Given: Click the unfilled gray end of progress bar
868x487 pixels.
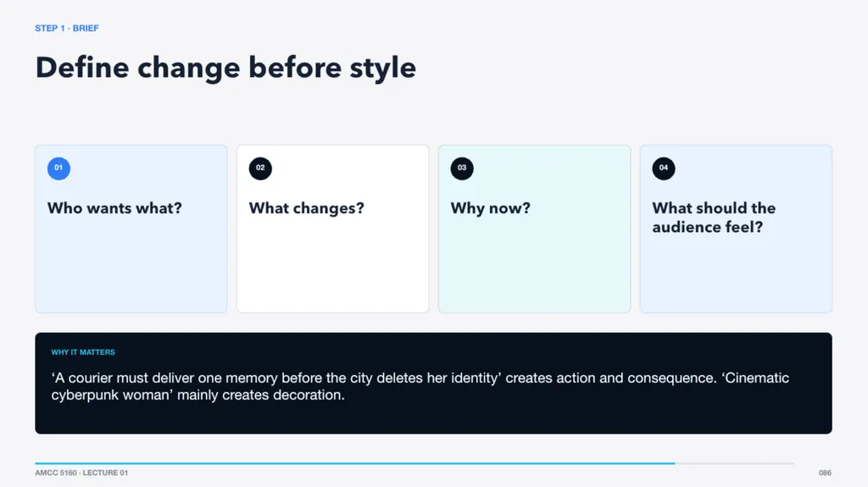Looking at the screenshot, I should (x=735, y=463).
